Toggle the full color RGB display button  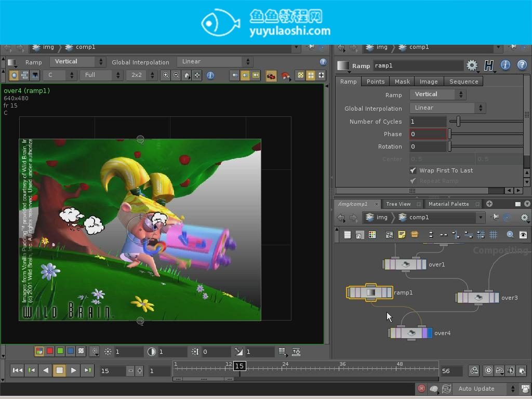tap(39, 351)
